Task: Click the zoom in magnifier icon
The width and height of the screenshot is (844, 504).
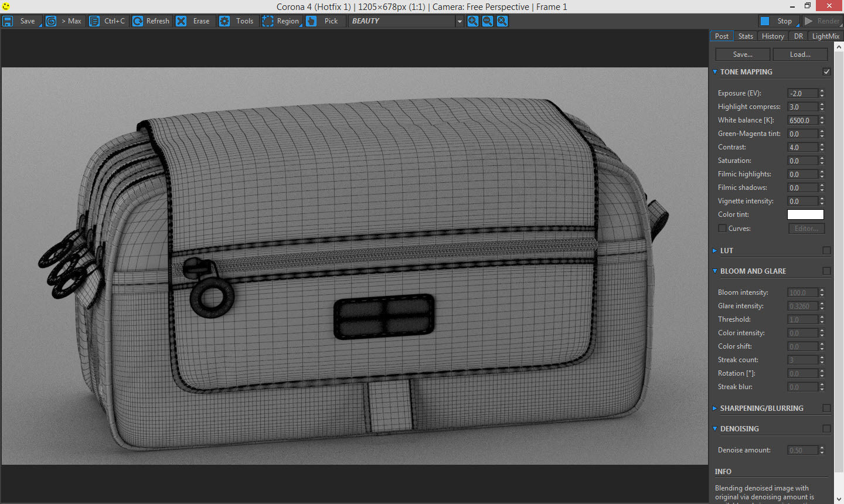Action: coord(473,21)
